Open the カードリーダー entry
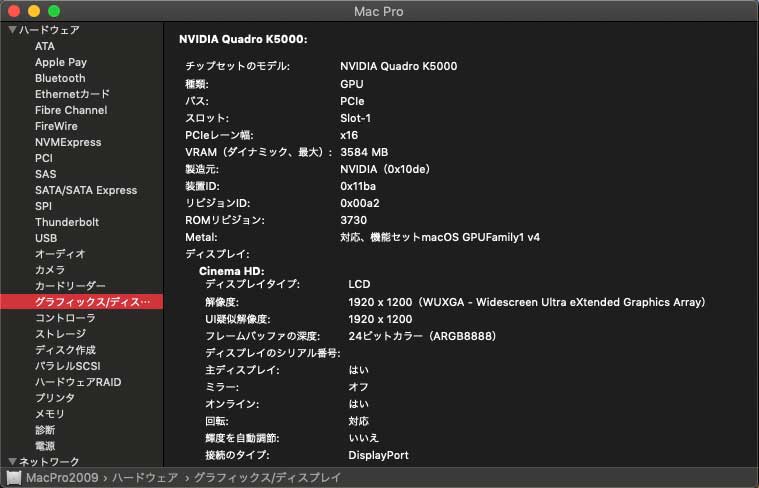Image resolution: width=759 pixels, height=488 pixels. [70, 286]
